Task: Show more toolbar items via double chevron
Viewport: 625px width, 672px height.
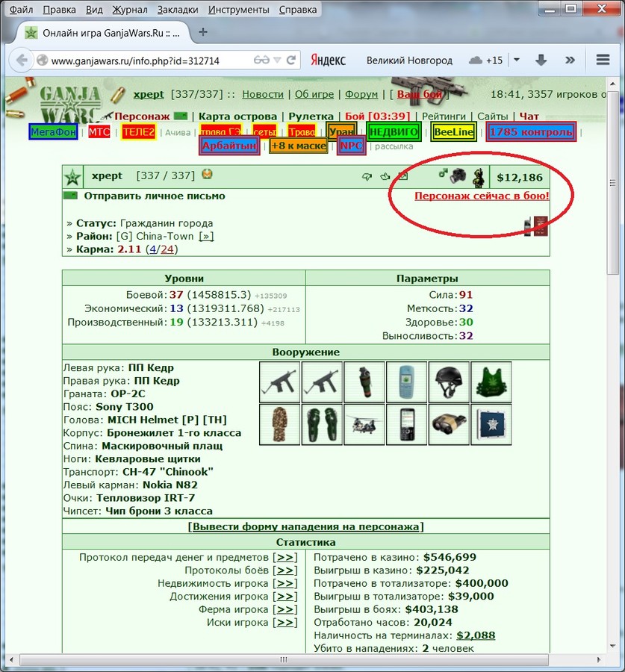Action: pyautogui.click(x=570, y=60)
